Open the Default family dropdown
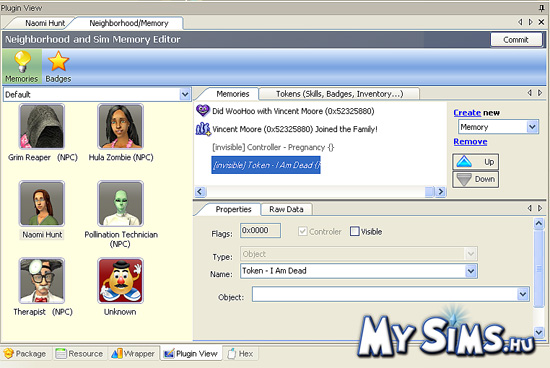Image resolution: width=550 pixels, height=368 pixels. point(185,94)
